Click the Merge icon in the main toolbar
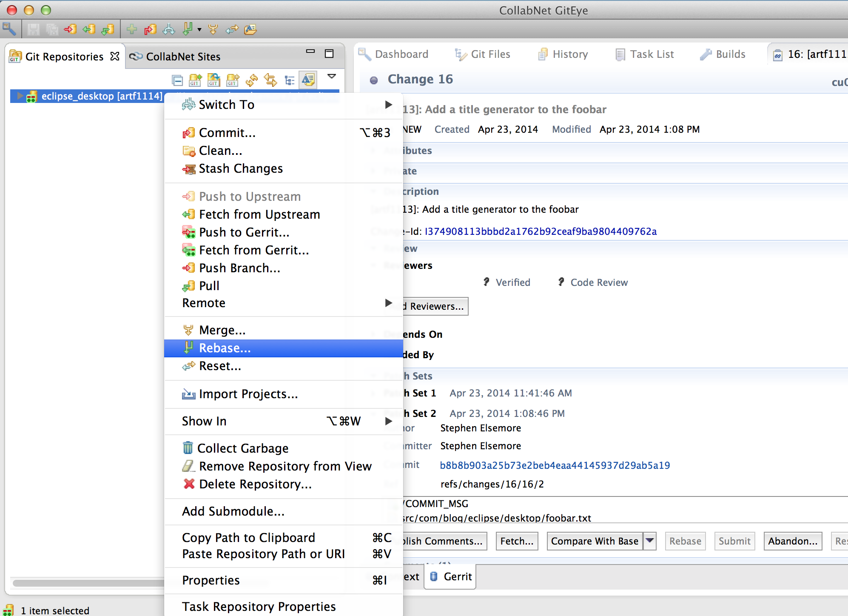This screenshot has height=616, width=848. coord(213,29)
